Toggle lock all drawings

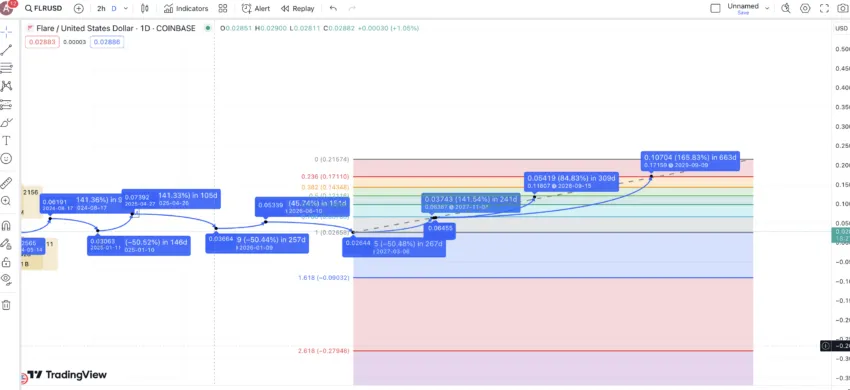pyautogui.click(x=6, y=263)
